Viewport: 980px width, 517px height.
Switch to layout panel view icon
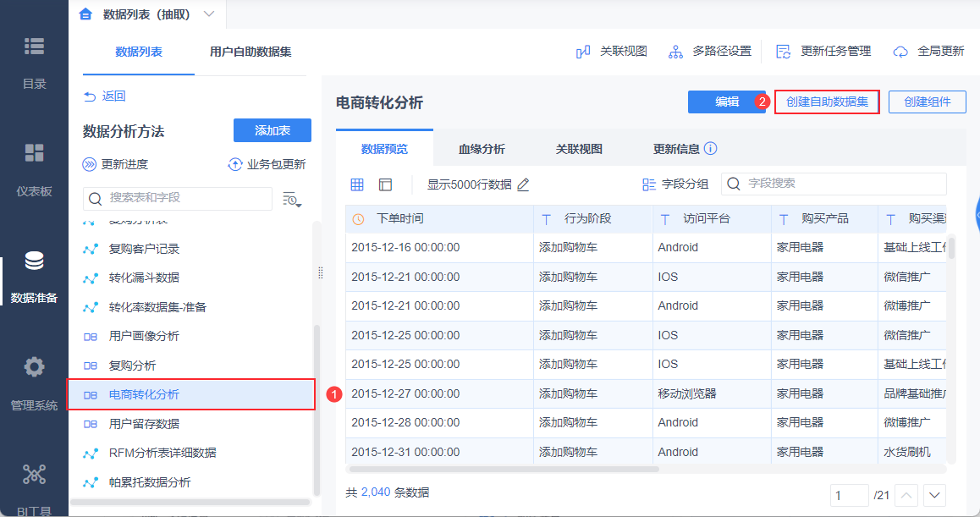click(385, 184)
